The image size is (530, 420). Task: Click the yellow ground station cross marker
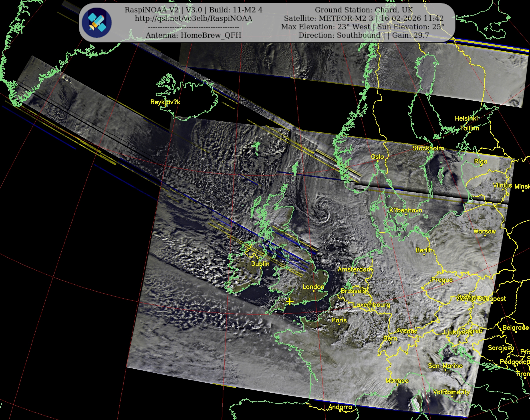click(290, 301)
